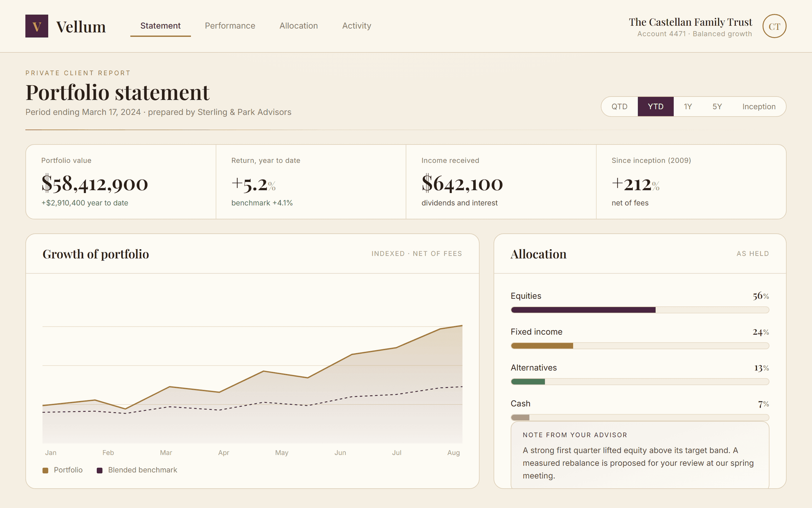
Task: Open the Activity tab
Action: click(357, 26)
